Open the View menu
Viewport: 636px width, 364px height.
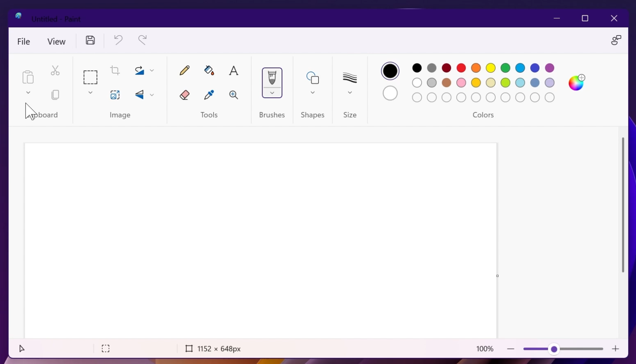56,41
